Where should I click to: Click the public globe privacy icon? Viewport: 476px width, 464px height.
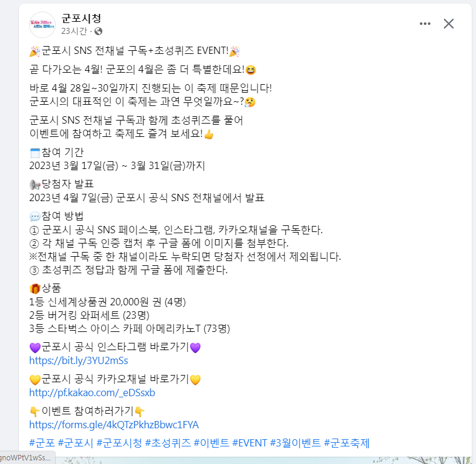pos(98,31)
